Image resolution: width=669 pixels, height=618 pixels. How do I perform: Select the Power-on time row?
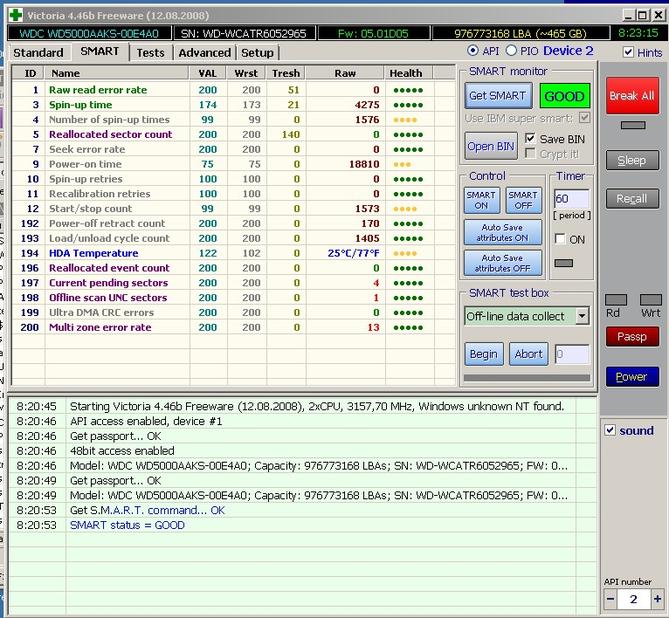(x=233, y=164)
